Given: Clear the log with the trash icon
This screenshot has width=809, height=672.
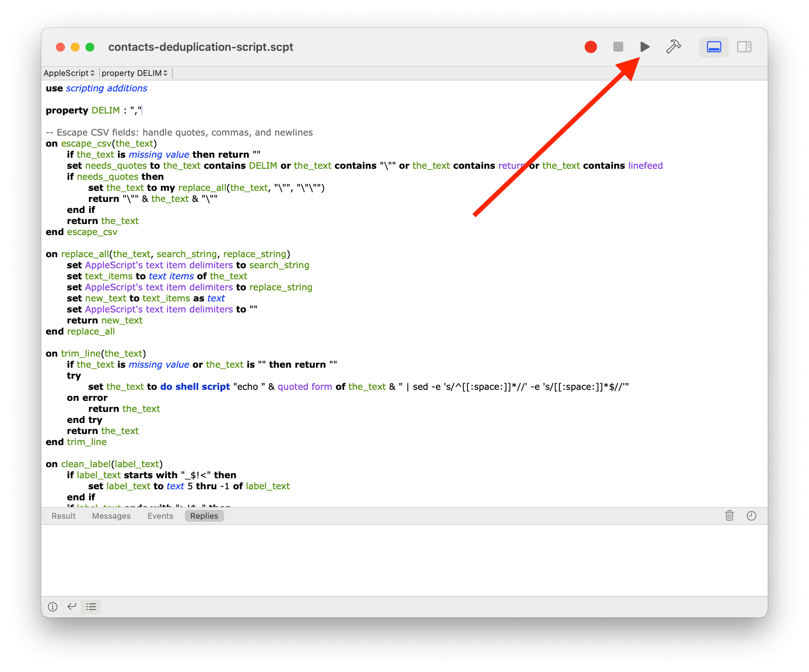Looking at the screenshot, I should click(729, 515).
